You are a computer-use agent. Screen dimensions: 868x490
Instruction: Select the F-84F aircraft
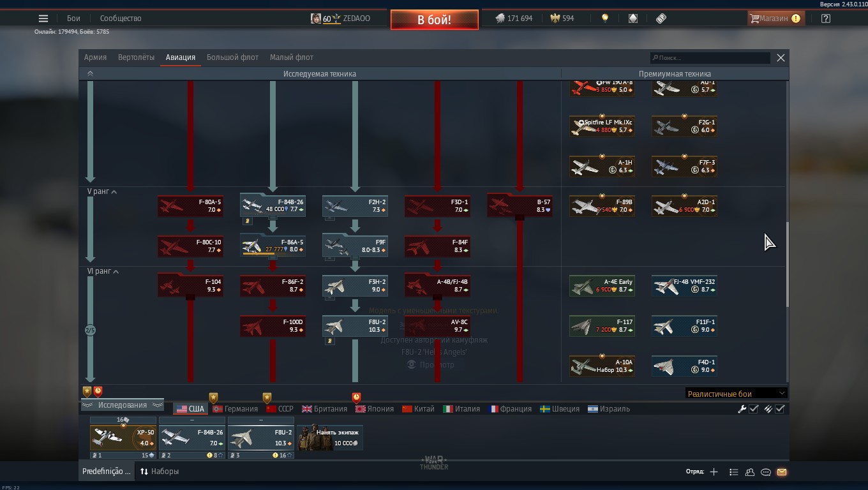pos(437,246)
